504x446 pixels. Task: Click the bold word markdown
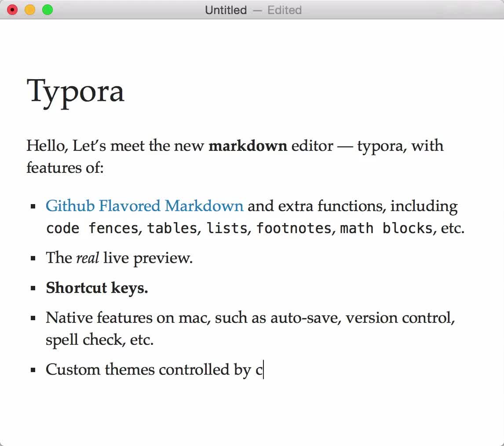click(x=248, y=146)
